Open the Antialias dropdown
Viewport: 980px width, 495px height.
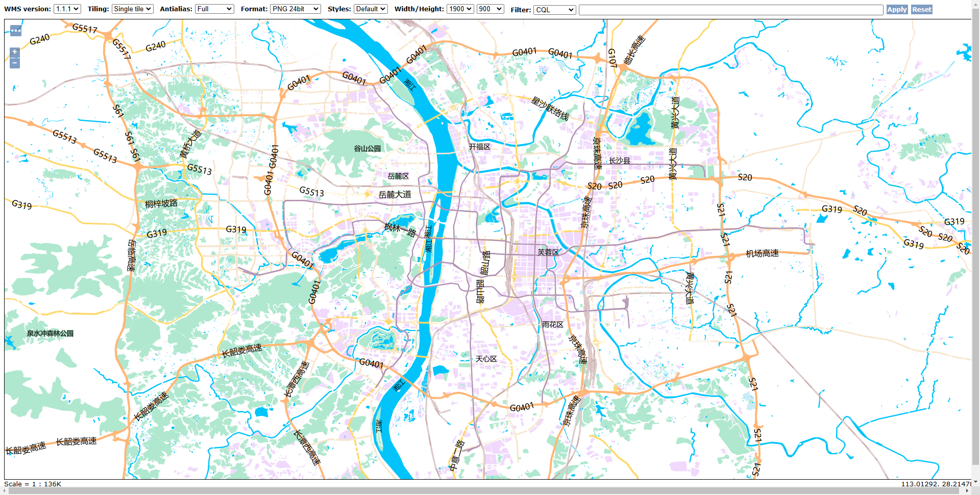[x=214, y=9]
